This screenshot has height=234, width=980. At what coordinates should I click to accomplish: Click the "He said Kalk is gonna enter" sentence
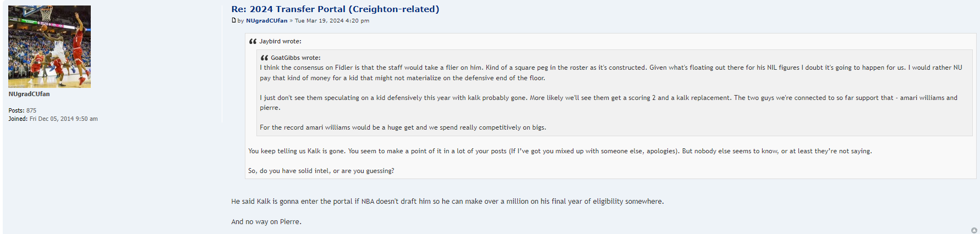click(447, 202)
